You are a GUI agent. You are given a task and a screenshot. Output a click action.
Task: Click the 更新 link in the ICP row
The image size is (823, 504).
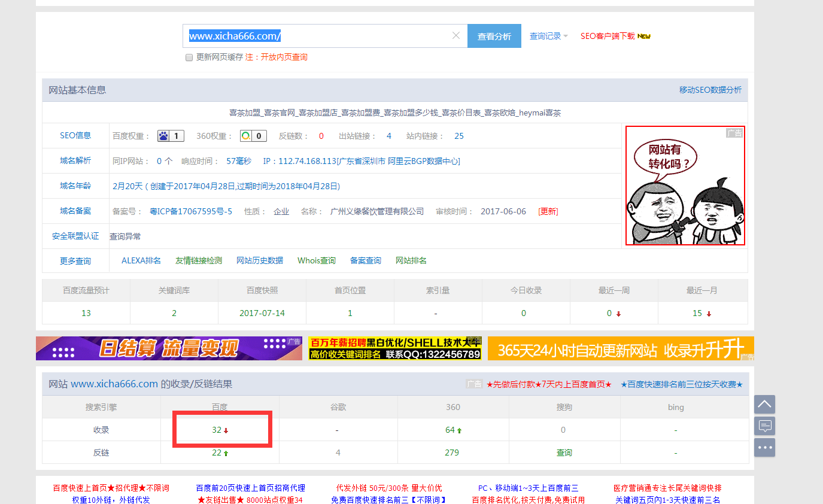[548, 211]
